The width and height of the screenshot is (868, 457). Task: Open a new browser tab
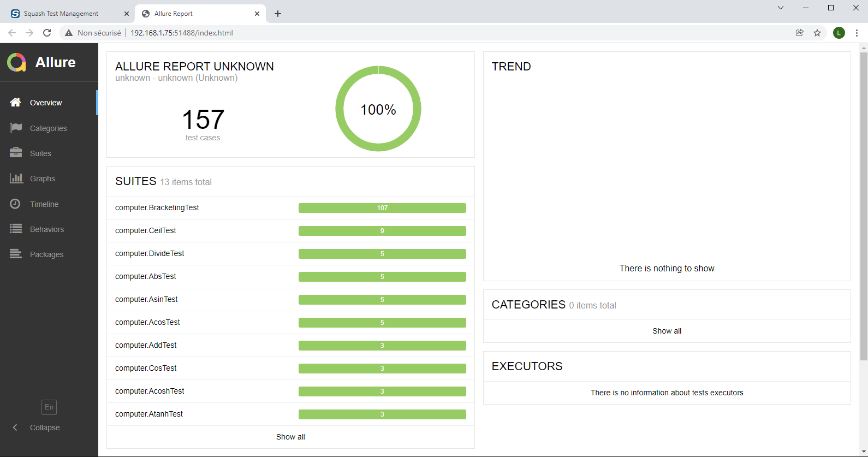pyautogui.click(x=278, y=14)
